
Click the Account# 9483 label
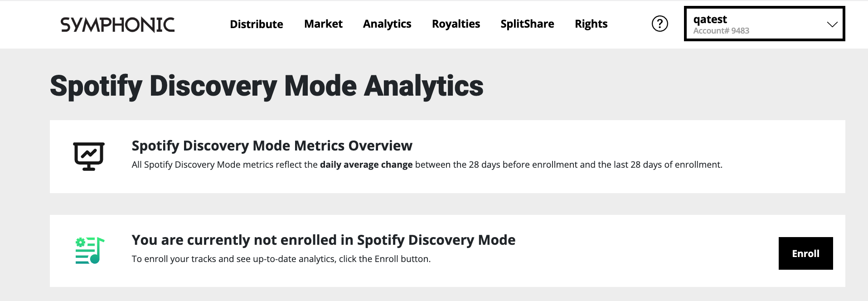[x=721, y=31]
